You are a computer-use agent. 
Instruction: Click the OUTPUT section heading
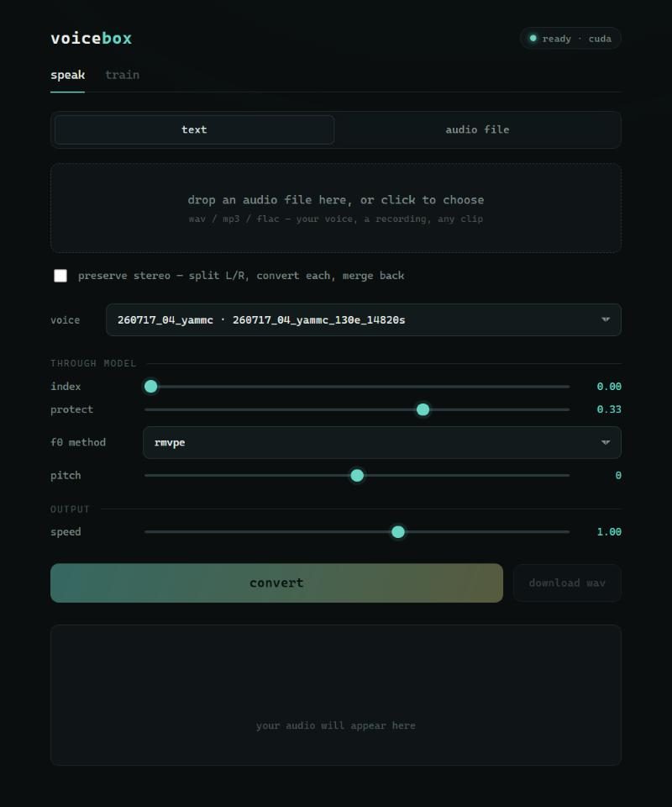coord(70,509)
